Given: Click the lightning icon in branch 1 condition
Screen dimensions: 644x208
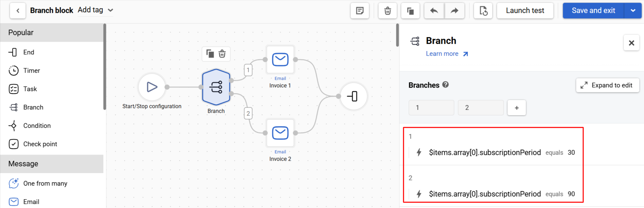Looking at the screenshot, I should [419, 152].
